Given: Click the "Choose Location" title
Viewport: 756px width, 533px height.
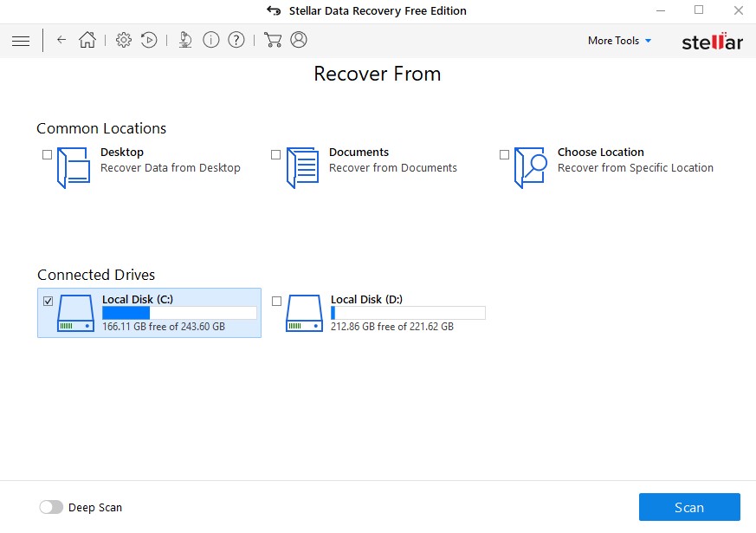Looking at the screenshot, I should coord(601,152).
